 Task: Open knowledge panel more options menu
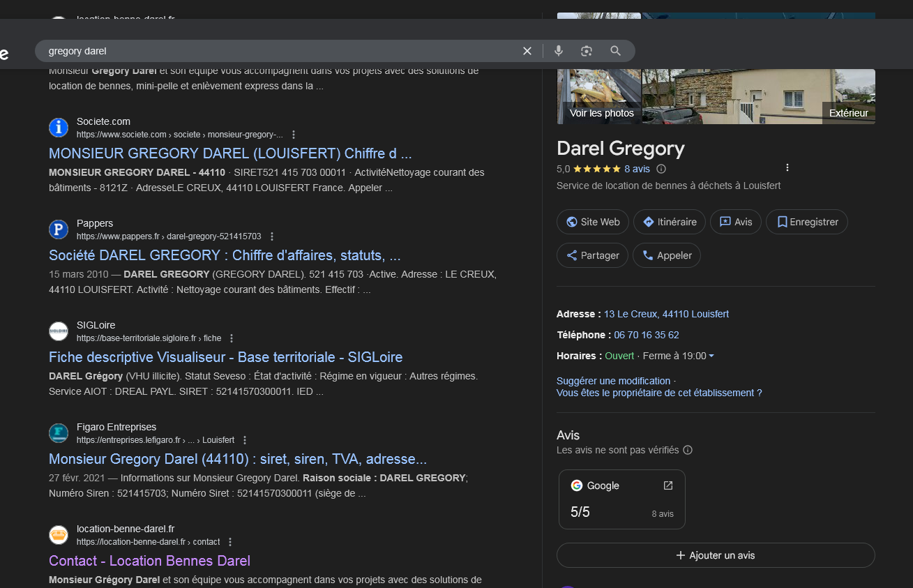[x=787, y=167]
